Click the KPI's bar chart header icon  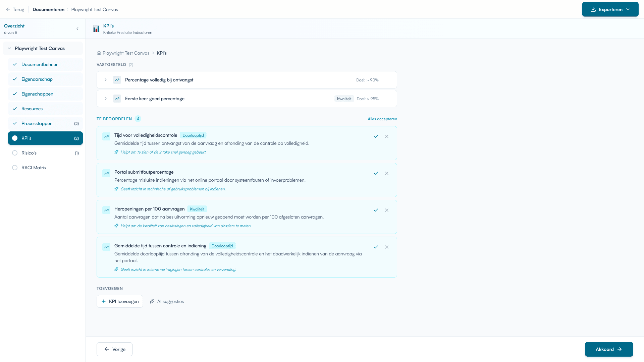click(96, 29)
